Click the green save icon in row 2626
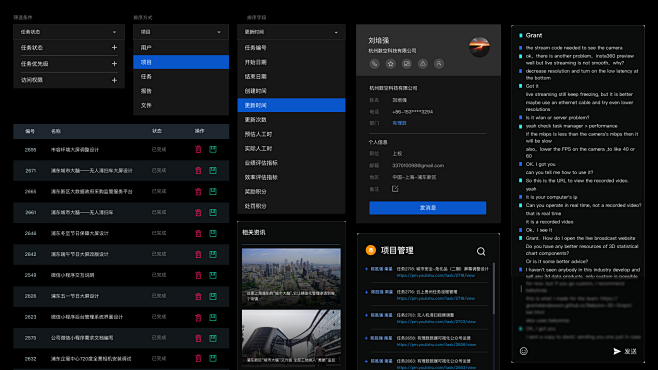658x370 pixels. [213, 296]
